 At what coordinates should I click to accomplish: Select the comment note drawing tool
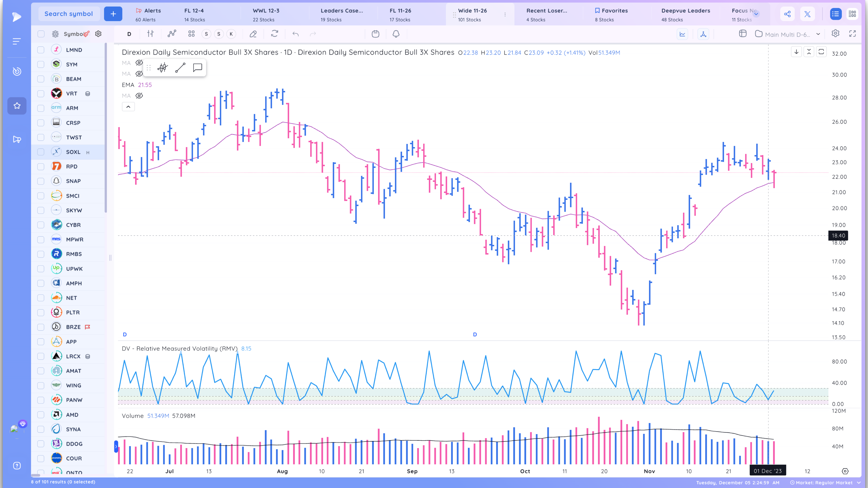click(x=197, y=68)
